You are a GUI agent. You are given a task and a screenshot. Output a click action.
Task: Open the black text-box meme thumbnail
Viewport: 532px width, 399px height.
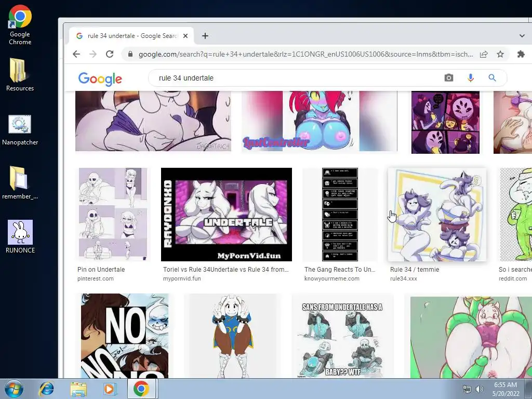point(340,215)
